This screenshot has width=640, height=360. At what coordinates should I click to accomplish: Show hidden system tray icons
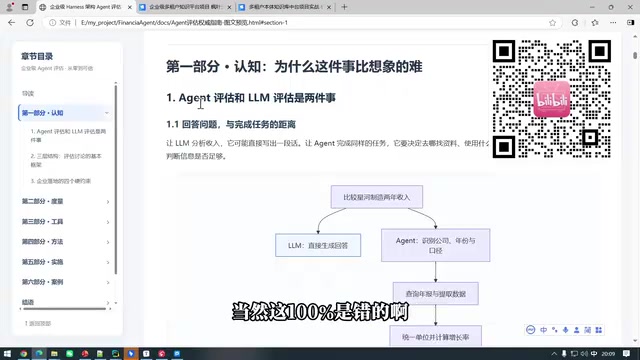(x=554, y=353)
